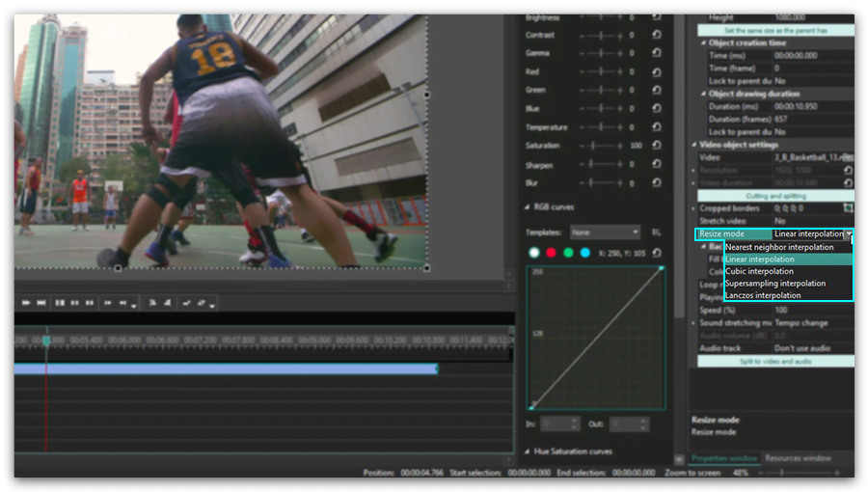Open the frame step options dropdown arrow
Viewport: 868px width, 492px height.
pos(134,305)
